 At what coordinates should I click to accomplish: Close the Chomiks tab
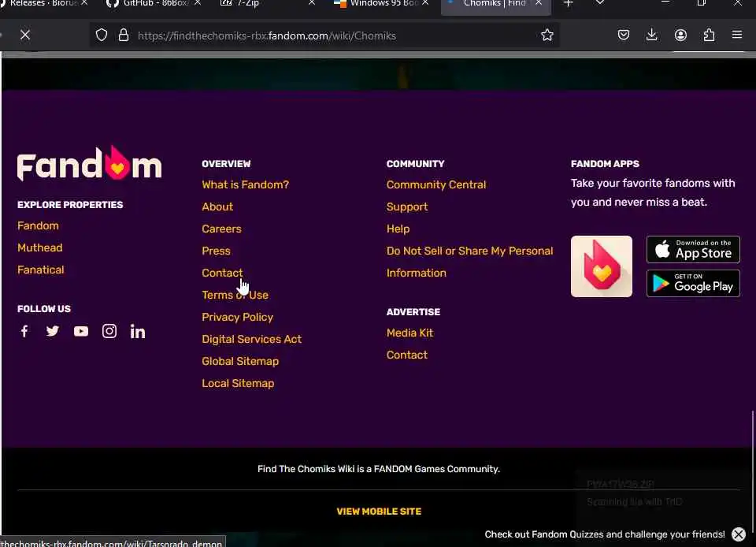click(x=539, y=3)
